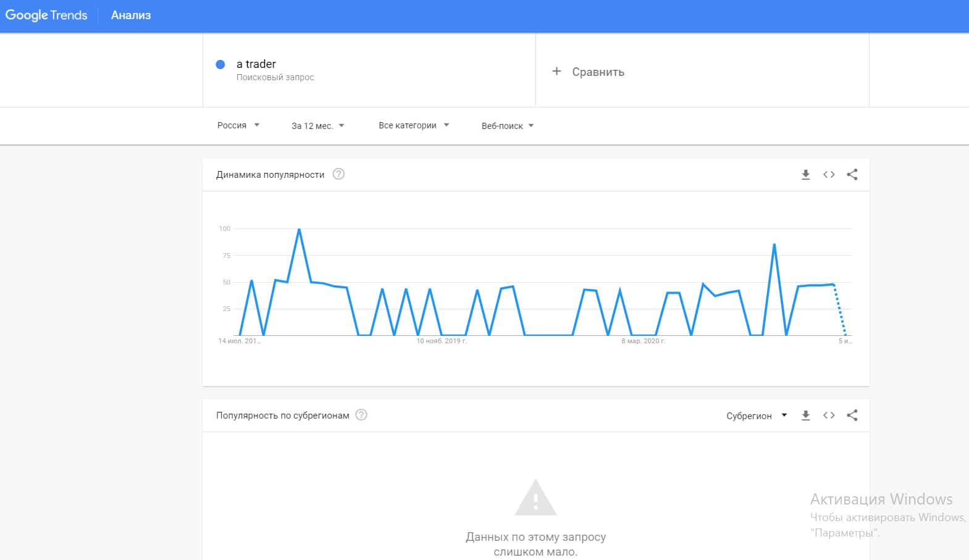Open embed code for subregion popularity card

point(829,416)
